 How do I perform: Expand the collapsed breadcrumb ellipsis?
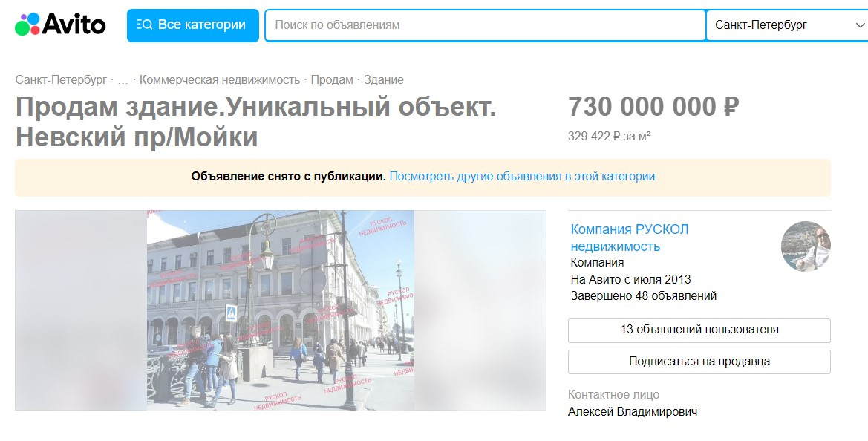[123, 80]
